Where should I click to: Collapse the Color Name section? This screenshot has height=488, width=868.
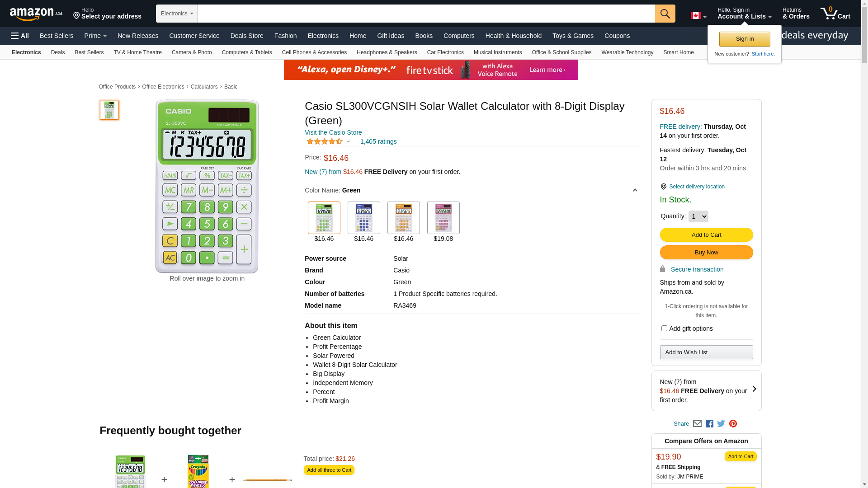click(x=635, y=190)
